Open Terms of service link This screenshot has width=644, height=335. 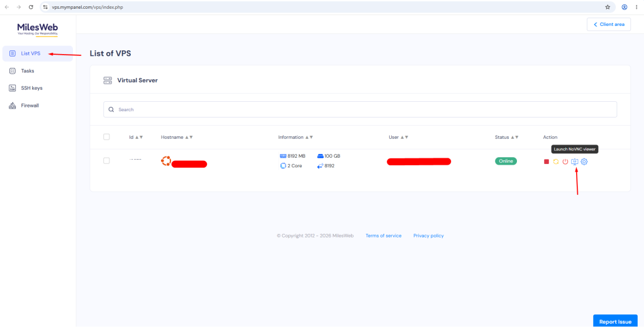[x=383, y=236]
